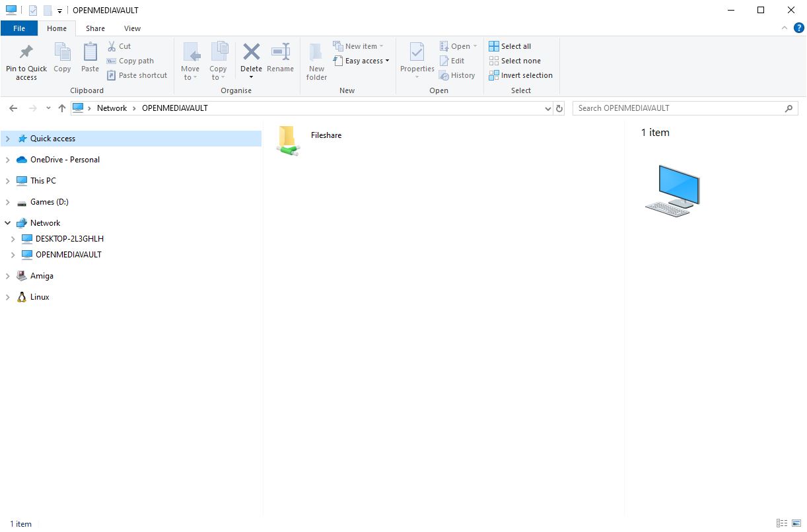Collapse the ribbon with the chevron
This screenshot has width=807, height=532.
click(x=785, y=28)
